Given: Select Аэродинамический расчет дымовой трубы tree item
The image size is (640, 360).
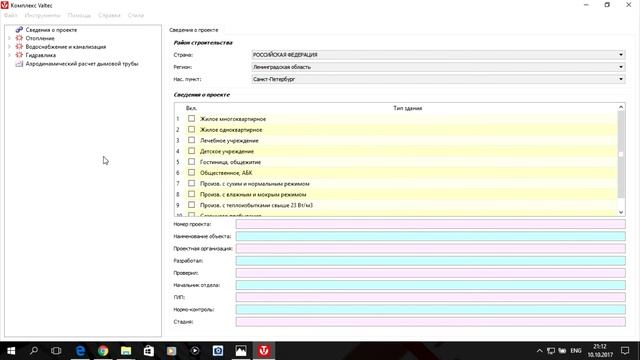Looking at the screenshot, I should [x=82, y=64].
